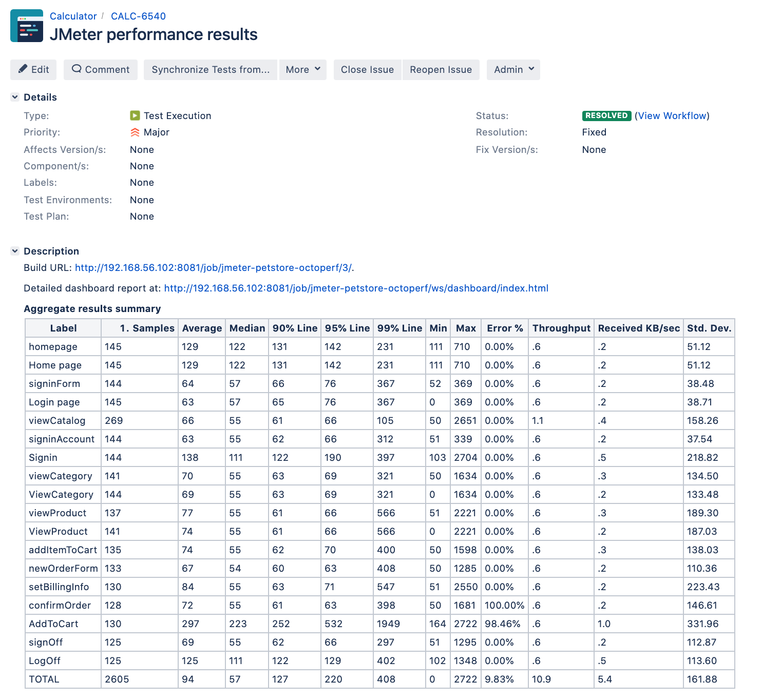The height and width of the screenshot is (700, 762).
Task: Click the Reopen Issue button
Action: point(441,70)
